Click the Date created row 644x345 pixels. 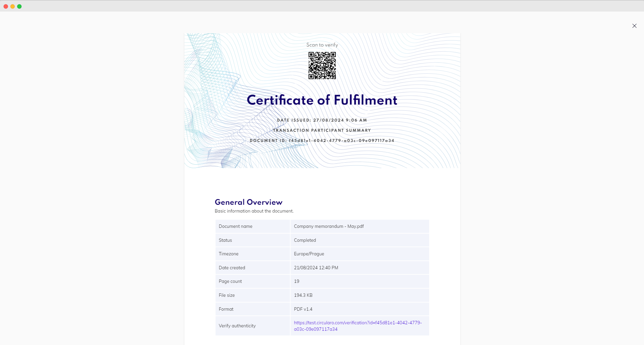pos(316,268)
